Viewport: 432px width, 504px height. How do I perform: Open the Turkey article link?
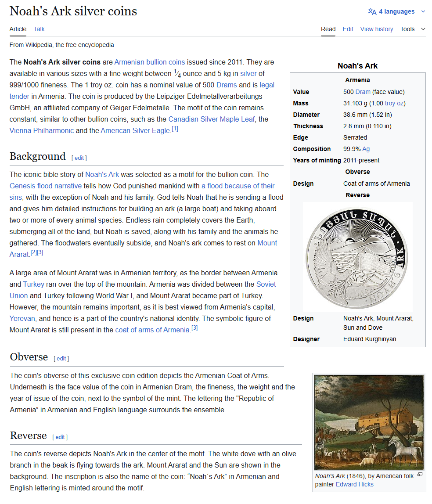[x=33, y=284]
